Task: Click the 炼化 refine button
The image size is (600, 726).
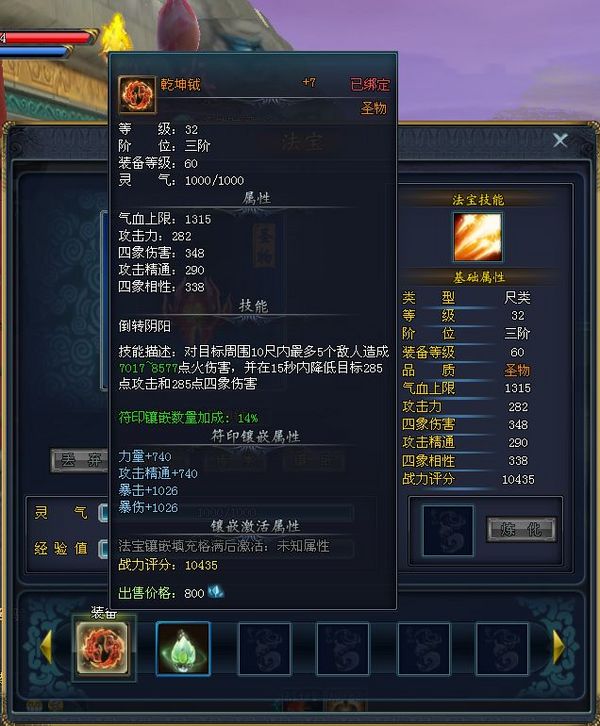Action: coord(521,529)
